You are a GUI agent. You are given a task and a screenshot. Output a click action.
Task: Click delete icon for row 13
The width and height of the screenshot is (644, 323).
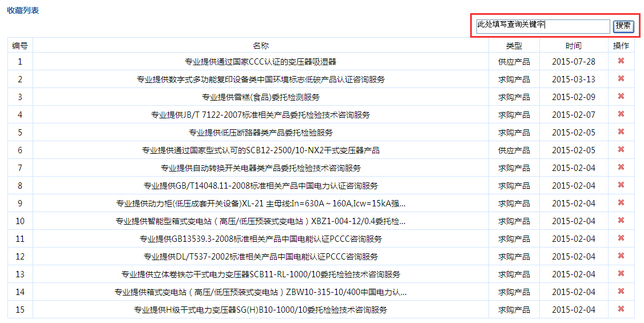pos(621,274)
